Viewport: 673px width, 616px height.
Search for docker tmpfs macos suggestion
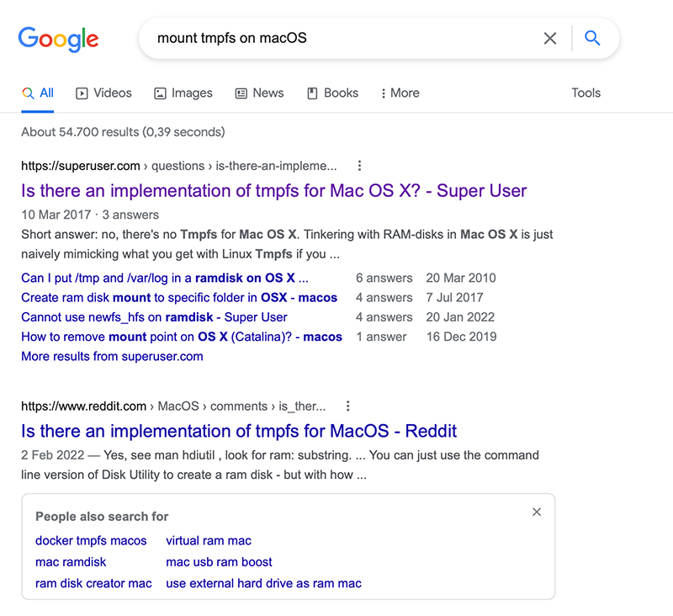point(90,540)
